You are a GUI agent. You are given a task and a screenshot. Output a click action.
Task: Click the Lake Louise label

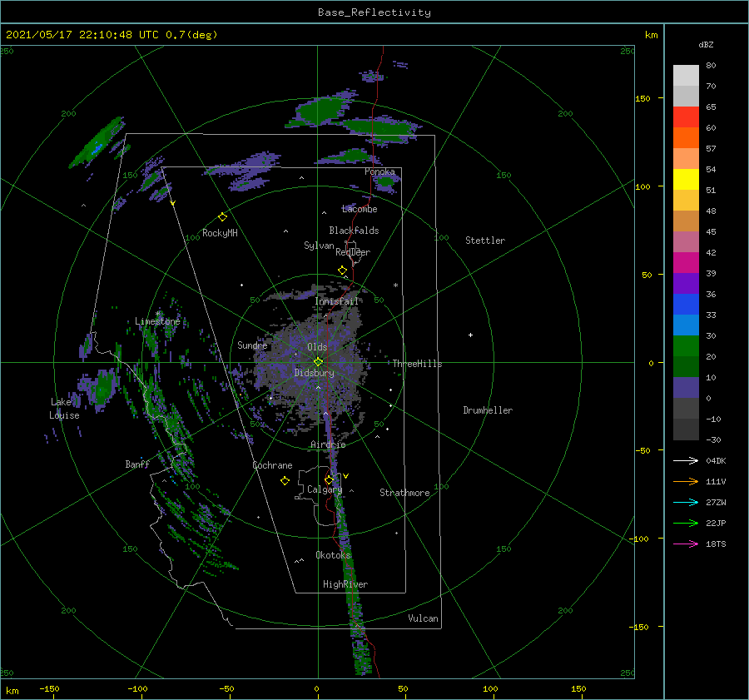coord(64,409)
